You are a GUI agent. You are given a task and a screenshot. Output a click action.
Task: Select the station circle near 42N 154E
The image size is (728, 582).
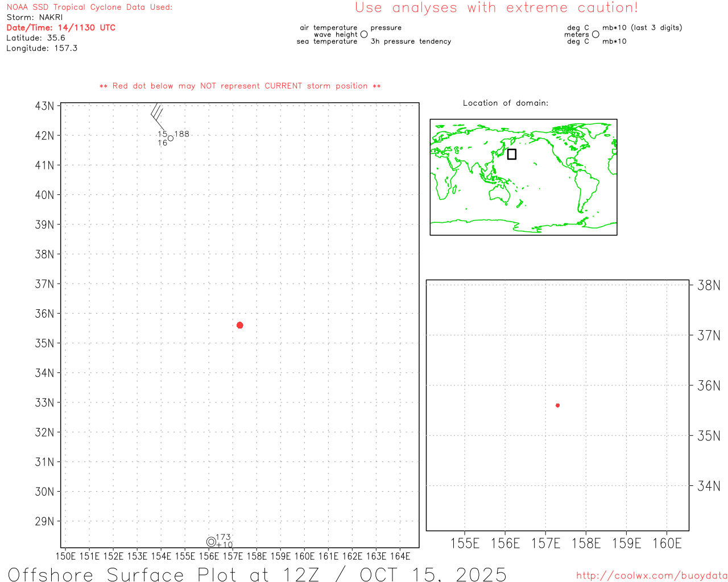click(x=170, y=138)
